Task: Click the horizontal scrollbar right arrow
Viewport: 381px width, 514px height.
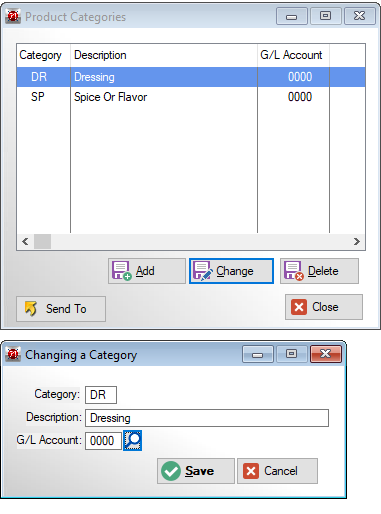Action: pyautogui.click(x=357, y=241)
